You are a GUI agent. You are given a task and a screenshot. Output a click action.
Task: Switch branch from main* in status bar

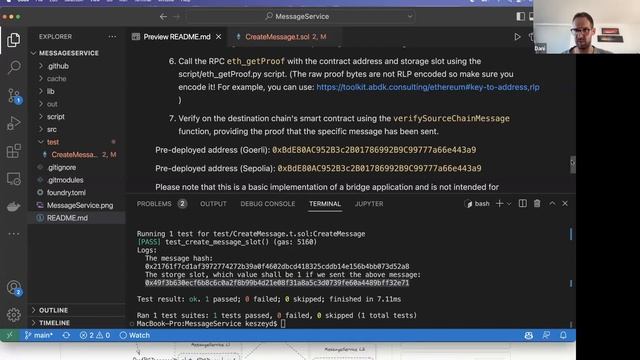[38, 335]
